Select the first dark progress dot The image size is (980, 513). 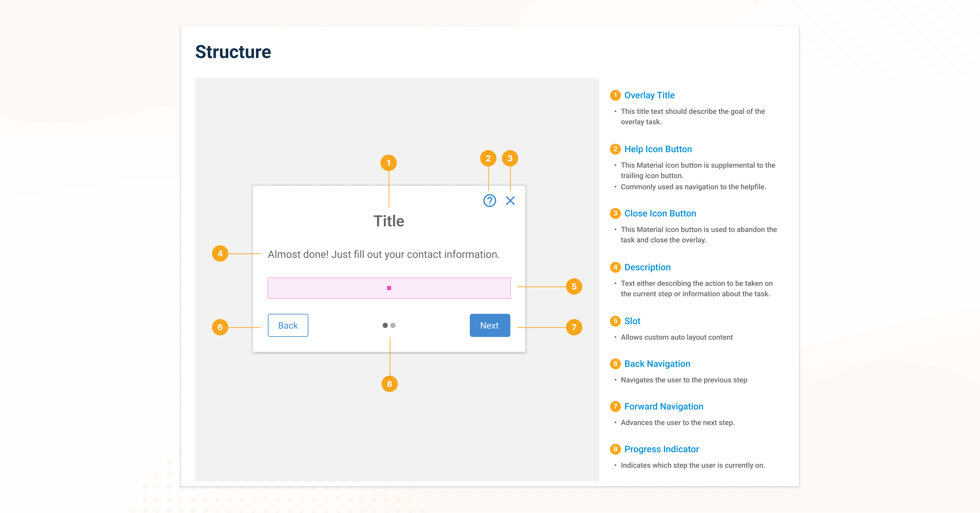385,325
